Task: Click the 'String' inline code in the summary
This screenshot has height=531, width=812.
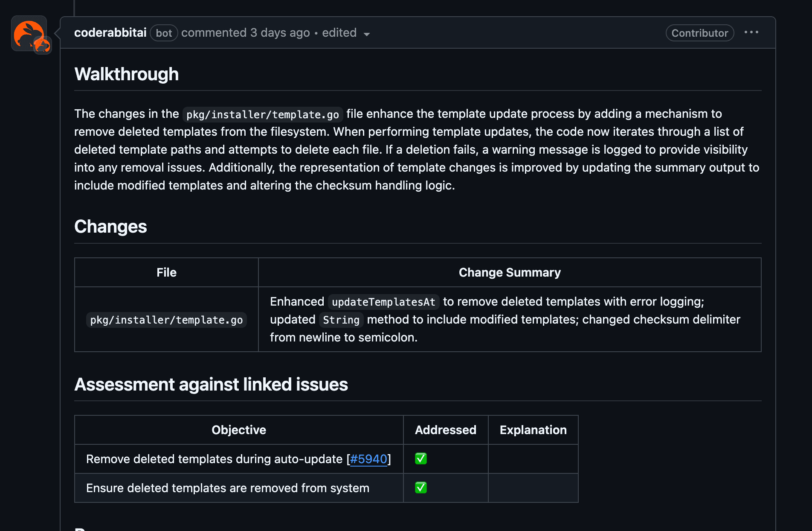Action: (x=341, y=320)
